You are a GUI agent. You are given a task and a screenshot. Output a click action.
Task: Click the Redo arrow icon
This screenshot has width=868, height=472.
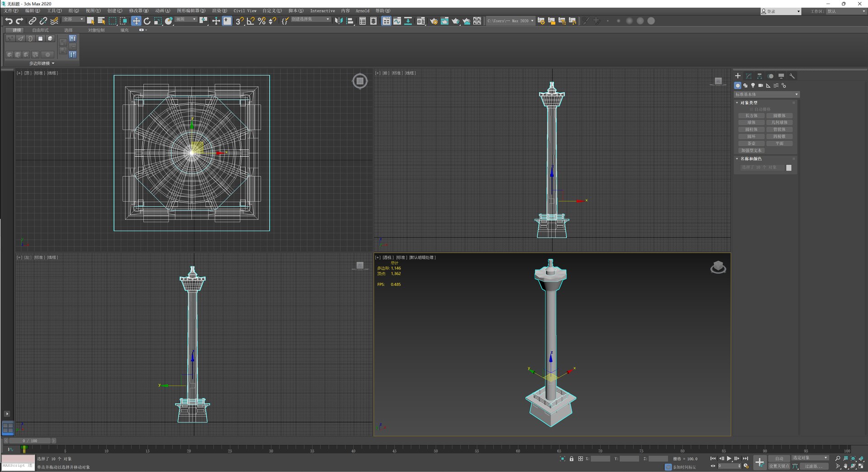[x=19, y=21]
